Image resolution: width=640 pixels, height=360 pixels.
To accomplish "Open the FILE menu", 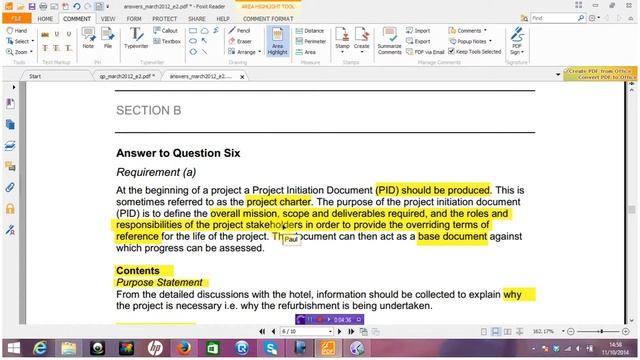I will [x=16, y=18].
